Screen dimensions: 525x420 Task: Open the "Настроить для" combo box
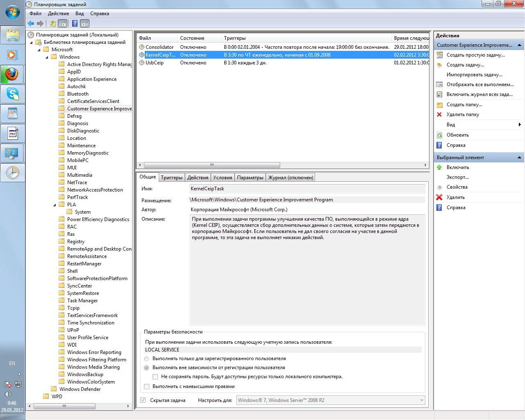pos(331,400)
